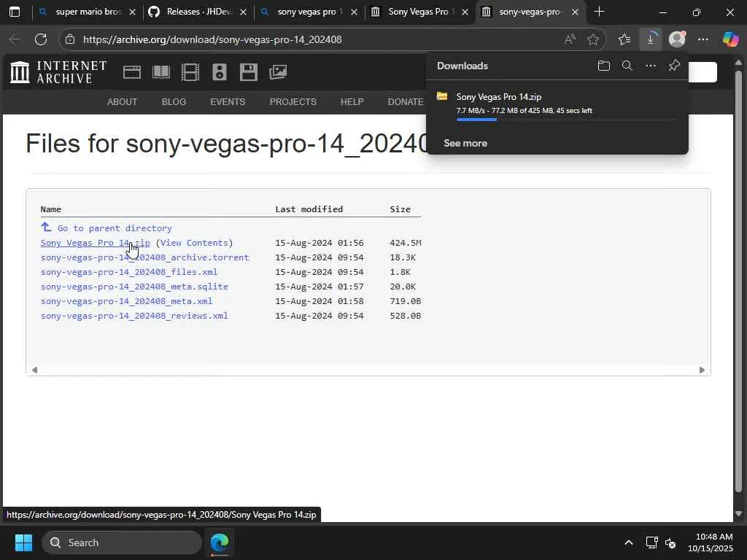Switch to the Releases JHDev GitHub tab
Viewport: 747px width, 560px height.
coord(198,12)
